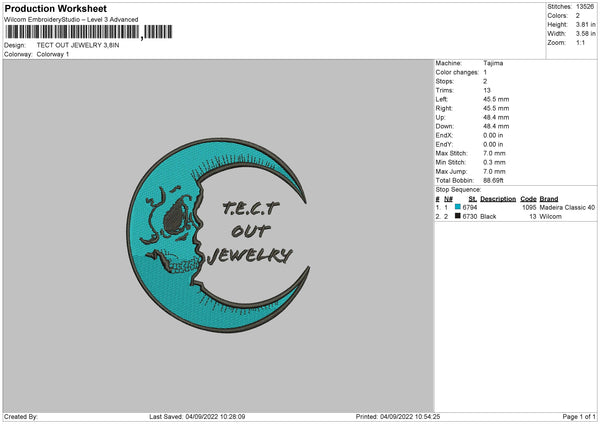Select the 'Created By:' footer label

(21, 416)
